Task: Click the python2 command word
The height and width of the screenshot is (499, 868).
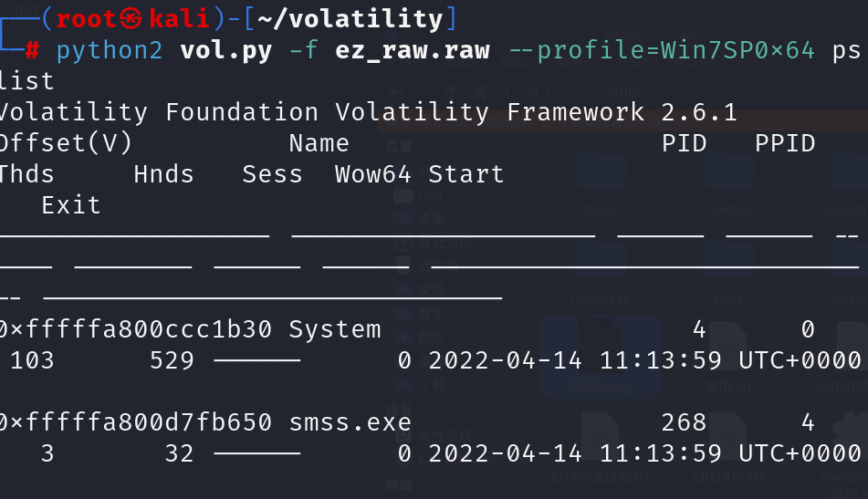Action: coord(110,49)
